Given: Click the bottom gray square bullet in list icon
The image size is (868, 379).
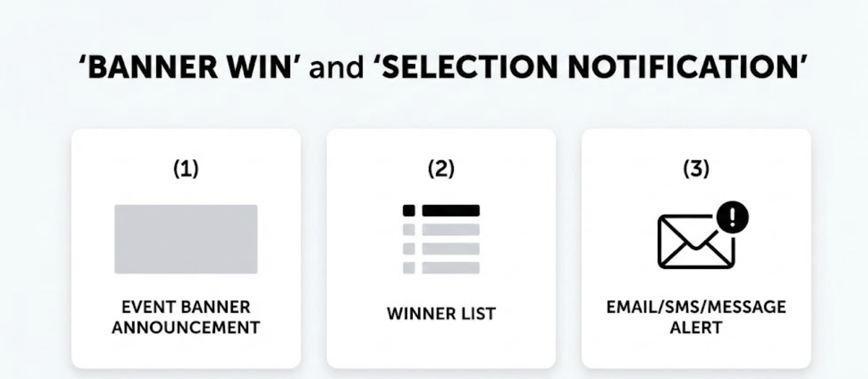Looking at the screenshot, I should 409,268.
